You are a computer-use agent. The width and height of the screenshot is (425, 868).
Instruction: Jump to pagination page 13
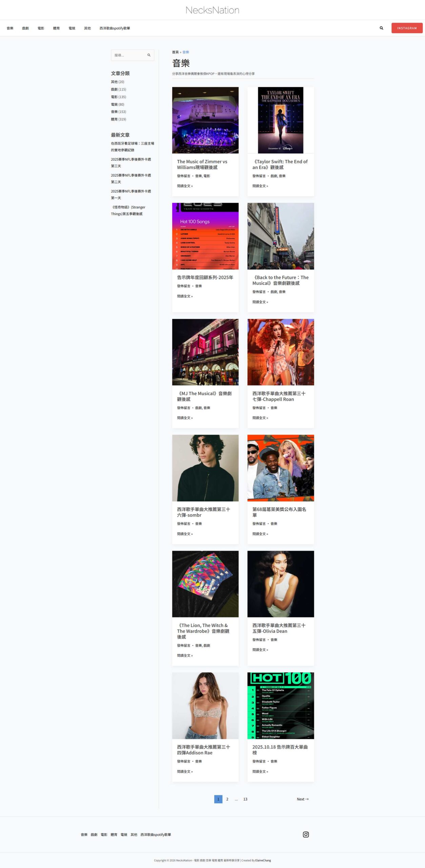point(245,799)
